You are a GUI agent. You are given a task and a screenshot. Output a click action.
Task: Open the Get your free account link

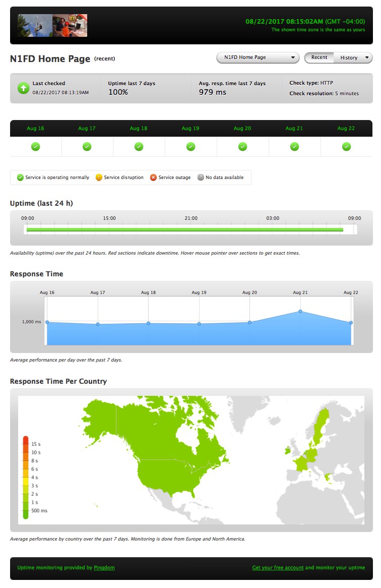[278, 567]
